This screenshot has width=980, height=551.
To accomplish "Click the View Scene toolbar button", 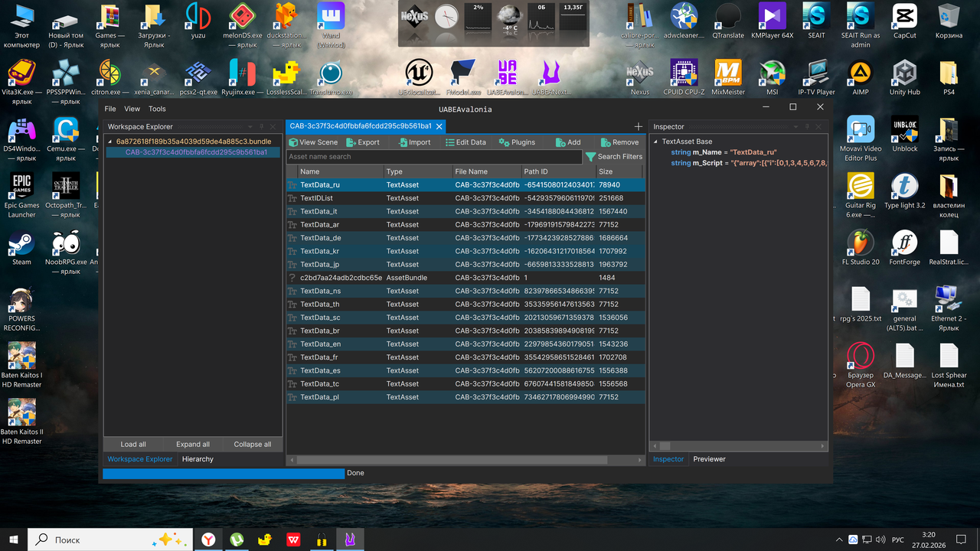I will pyautogui.click(x=313, y=142).
